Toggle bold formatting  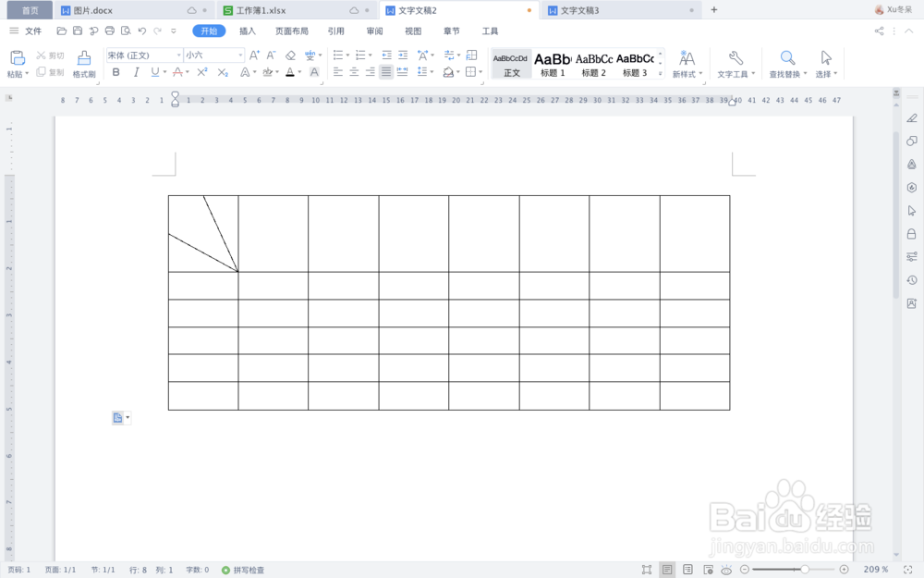tap(115, 72)
